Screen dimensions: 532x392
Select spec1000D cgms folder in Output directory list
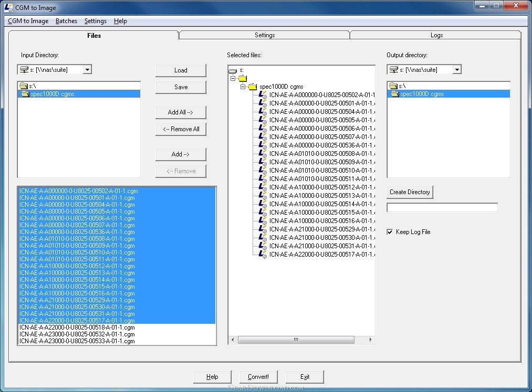click(448, 94)
